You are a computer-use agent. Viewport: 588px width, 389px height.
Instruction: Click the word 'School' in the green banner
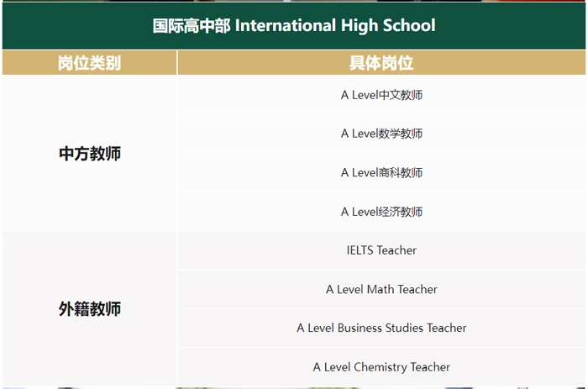pyautogui.click(x=409, y=25)
